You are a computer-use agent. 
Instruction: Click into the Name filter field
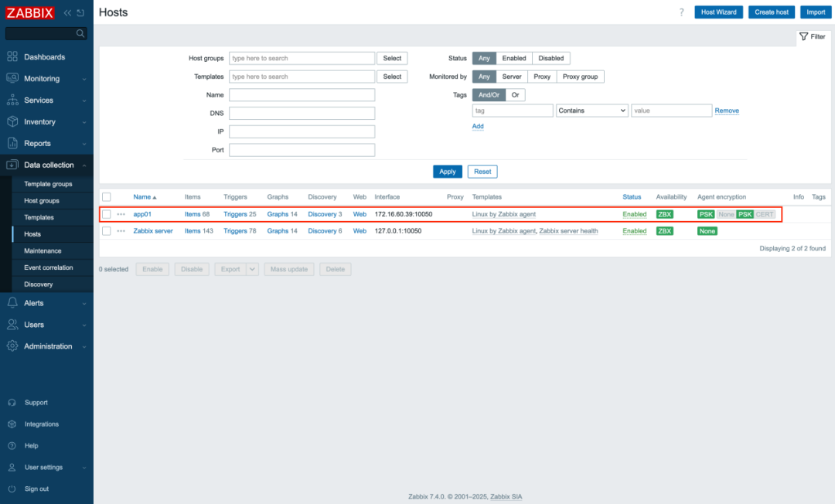coord(302,95)
